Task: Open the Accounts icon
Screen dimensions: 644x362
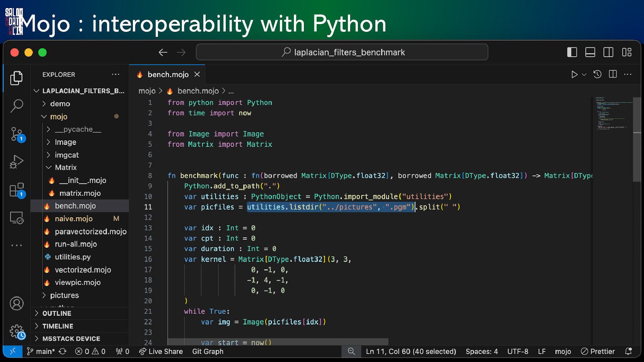Action: click(x=17, y=303)
